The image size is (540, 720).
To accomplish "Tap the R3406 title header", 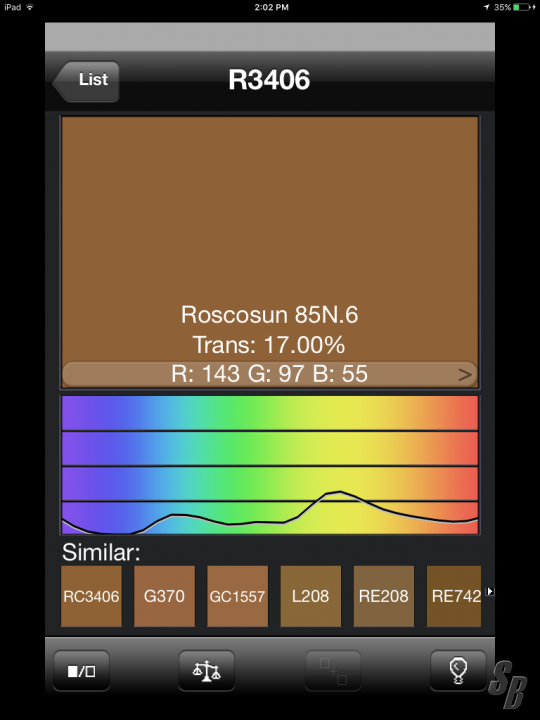I will [269, 80].
